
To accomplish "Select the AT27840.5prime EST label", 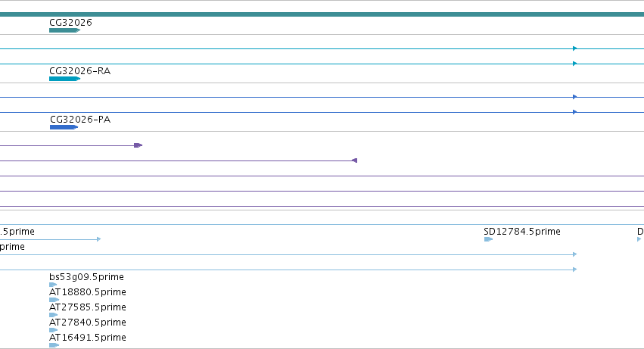I will pyautogui.click(x=88, y=323).
